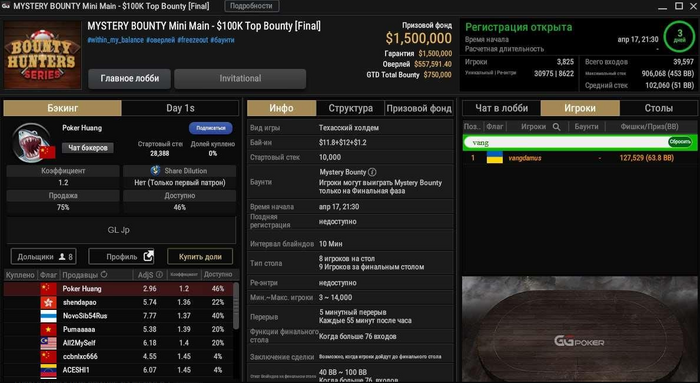Click the window title bar app icon
700x383 pixels.
[6, 6]
